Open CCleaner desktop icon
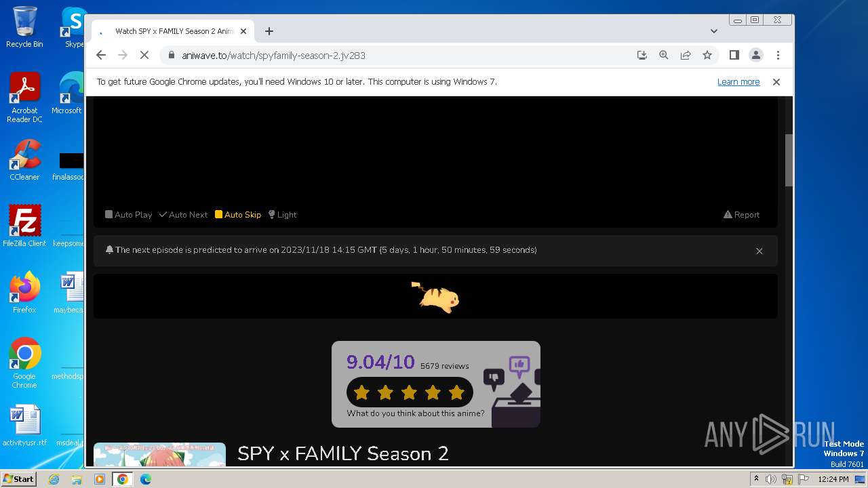868x488 pixels. point(24,160)
